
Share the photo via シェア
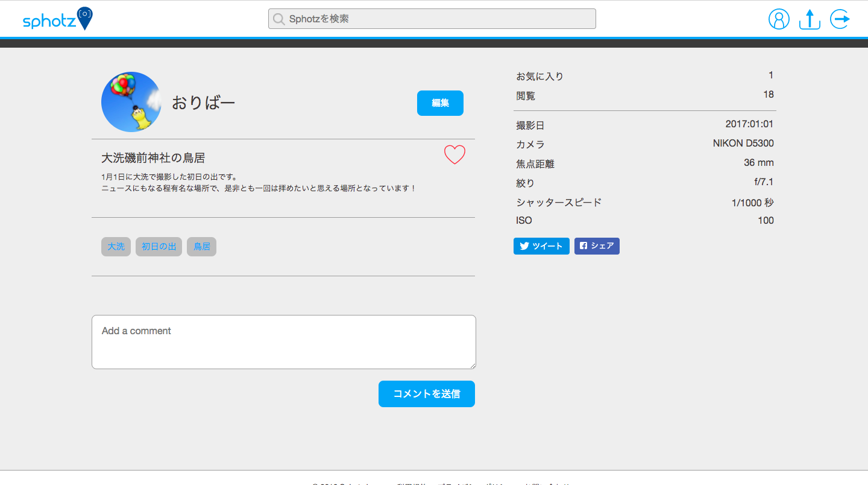coord(596,246)
